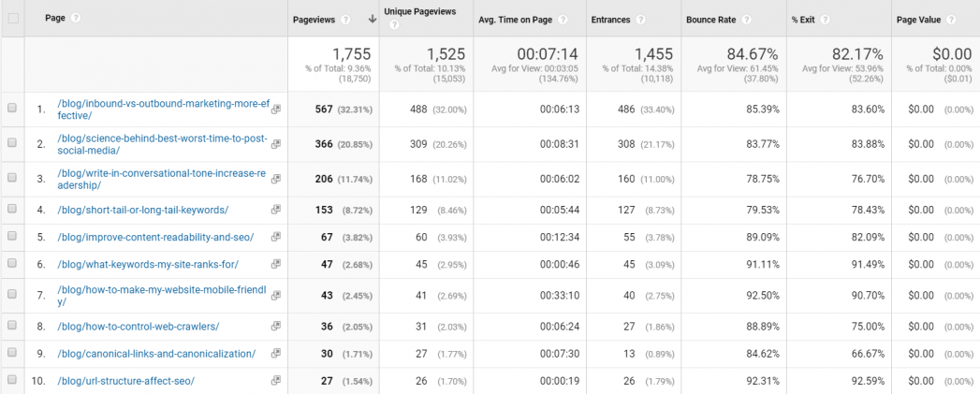Select unique pageviews 488 cell

point(418,109)
